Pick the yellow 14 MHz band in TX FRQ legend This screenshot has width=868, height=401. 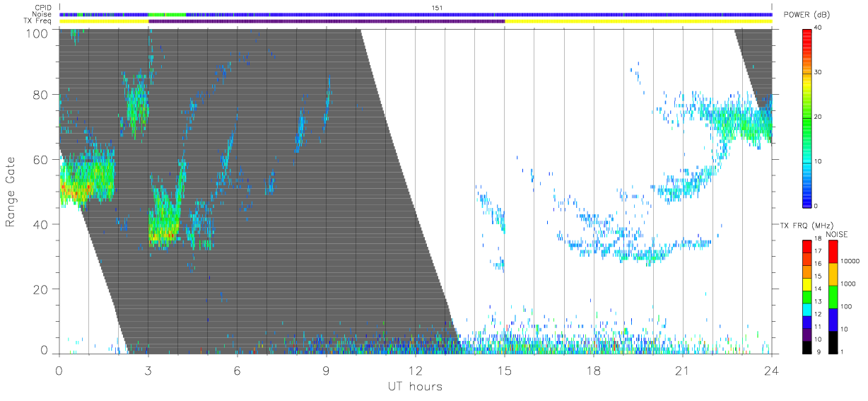point(807,284)
